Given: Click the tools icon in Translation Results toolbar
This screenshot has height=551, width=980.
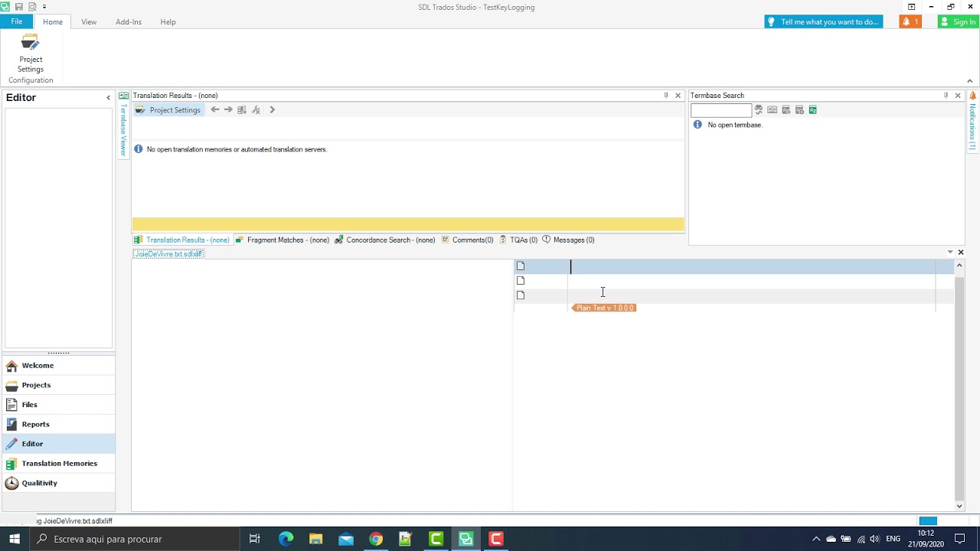Looking at the screenshot, I should coord(256,109).
